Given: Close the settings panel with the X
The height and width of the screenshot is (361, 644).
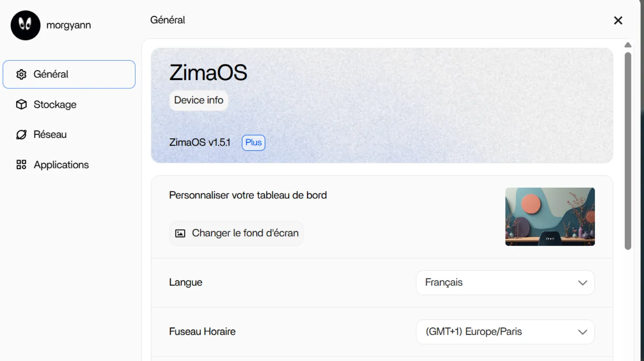Looking at the screenshot, I should point(618,21).
